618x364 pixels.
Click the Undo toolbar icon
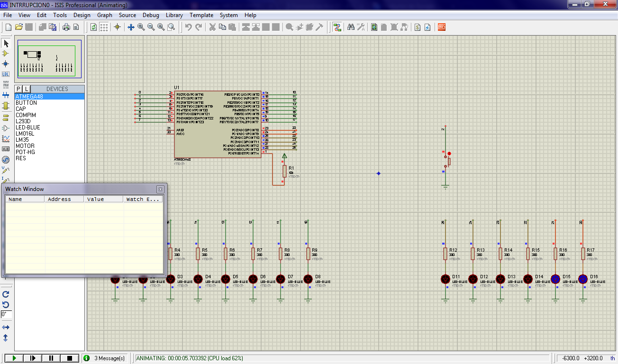coord(188,27)
